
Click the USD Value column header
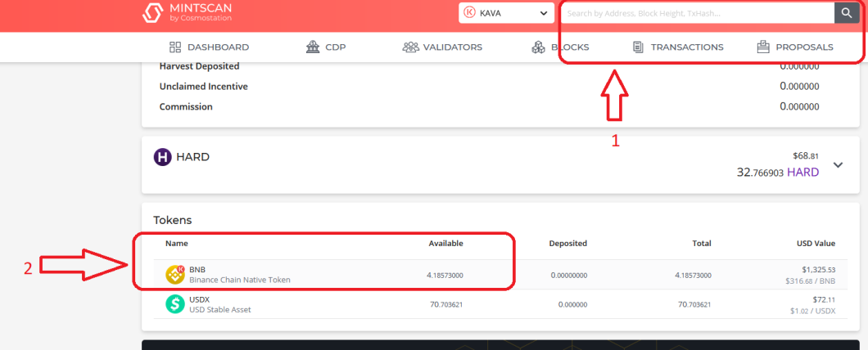click(814, 244)
